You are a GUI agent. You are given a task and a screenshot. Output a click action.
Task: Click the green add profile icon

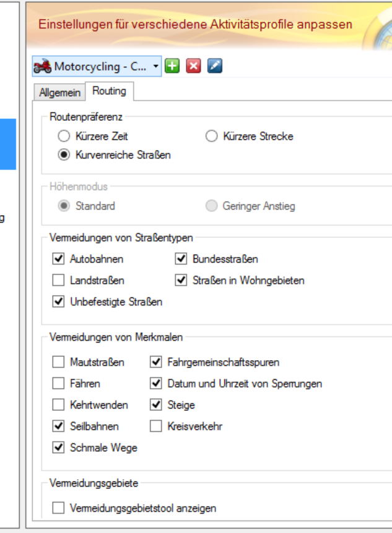point(173,66)
